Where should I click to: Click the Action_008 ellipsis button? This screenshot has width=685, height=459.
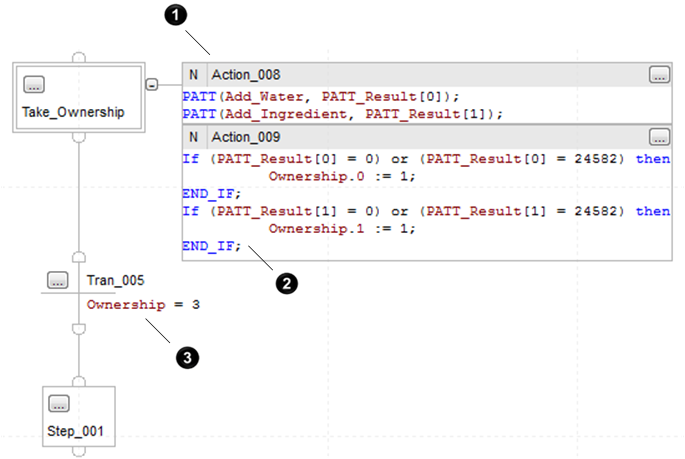pos(658,75)
